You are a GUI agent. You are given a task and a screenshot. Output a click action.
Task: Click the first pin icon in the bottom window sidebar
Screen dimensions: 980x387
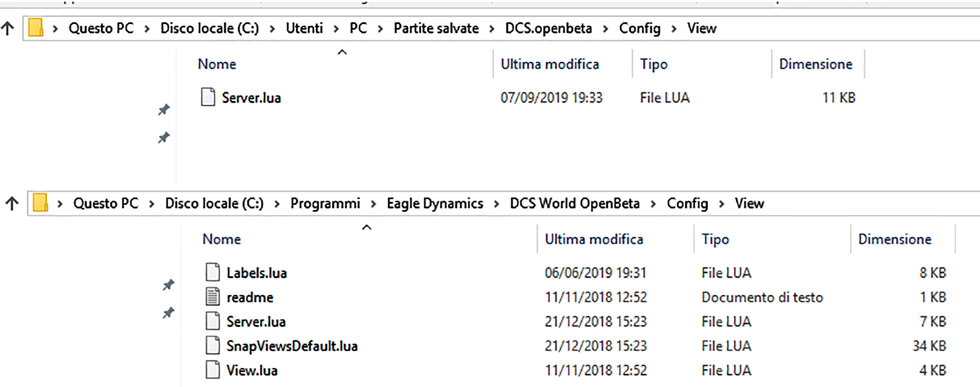click(168, 285)
